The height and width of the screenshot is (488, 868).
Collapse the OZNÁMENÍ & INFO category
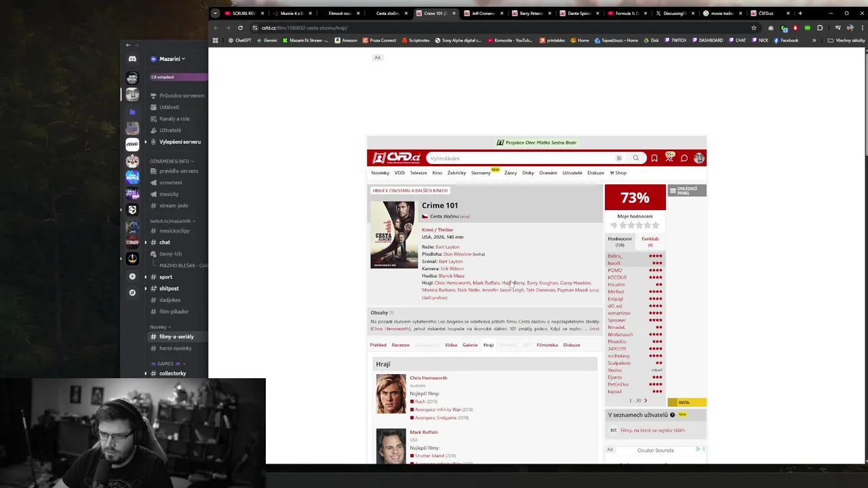172,161
